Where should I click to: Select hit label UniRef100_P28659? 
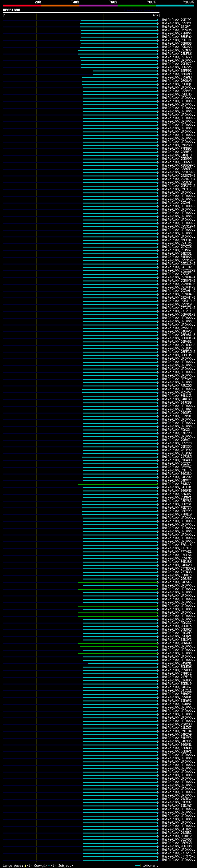pos(177,169)
